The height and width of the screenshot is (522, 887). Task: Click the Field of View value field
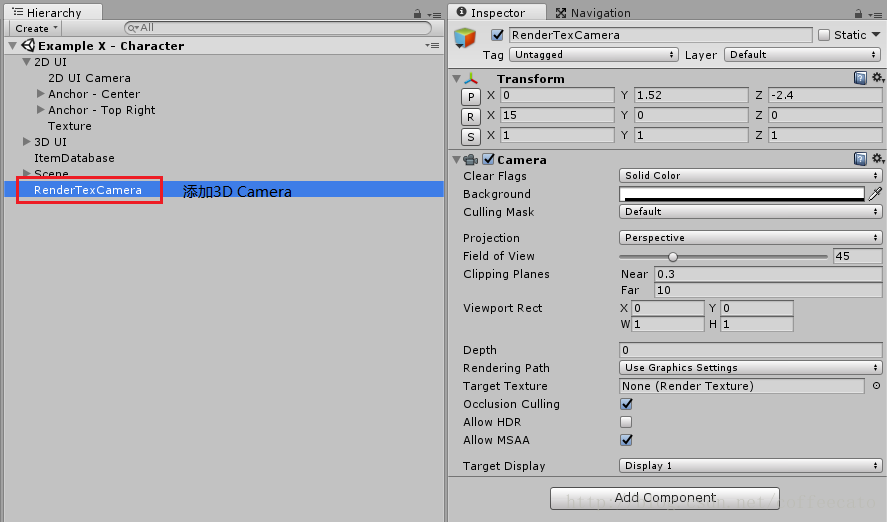858,256
